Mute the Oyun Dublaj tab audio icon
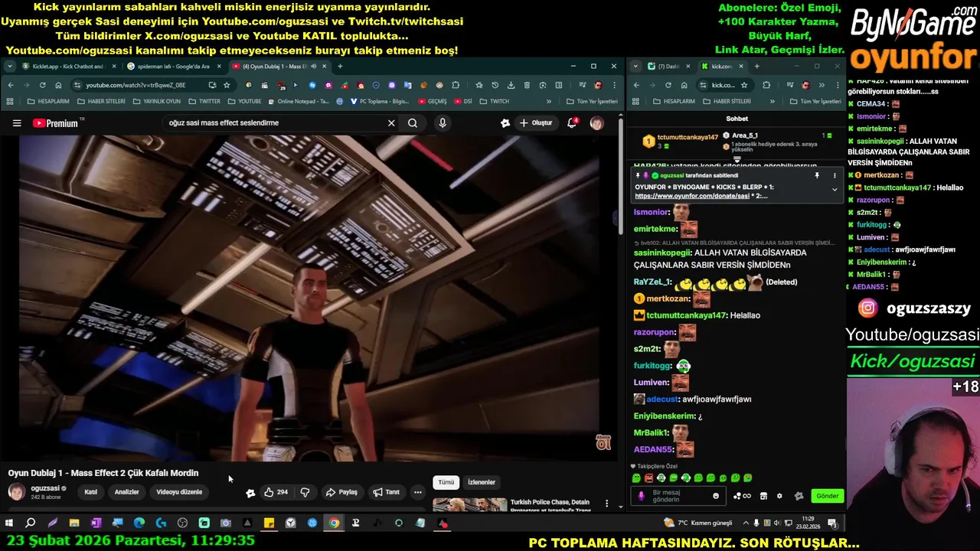Image resolution: width=980 pixels, height=551 pixels. pos(313,67)
